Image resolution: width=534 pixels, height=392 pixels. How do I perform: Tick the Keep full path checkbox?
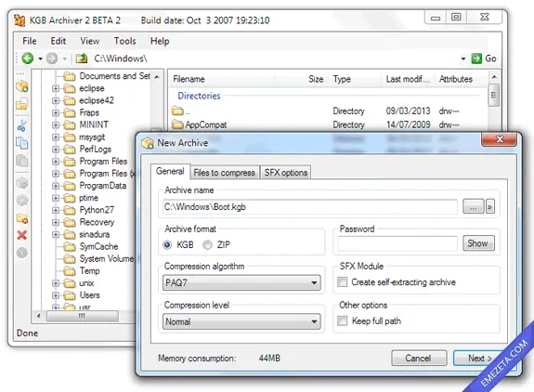343,320
